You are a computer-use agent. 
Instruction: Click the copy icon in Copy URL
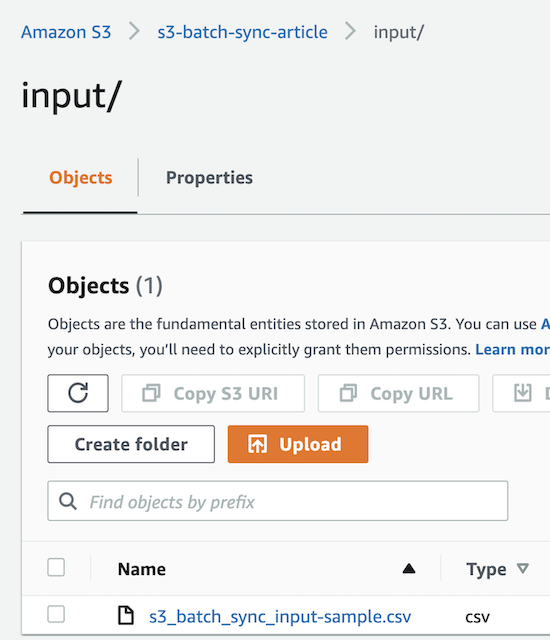coord(348,393)
